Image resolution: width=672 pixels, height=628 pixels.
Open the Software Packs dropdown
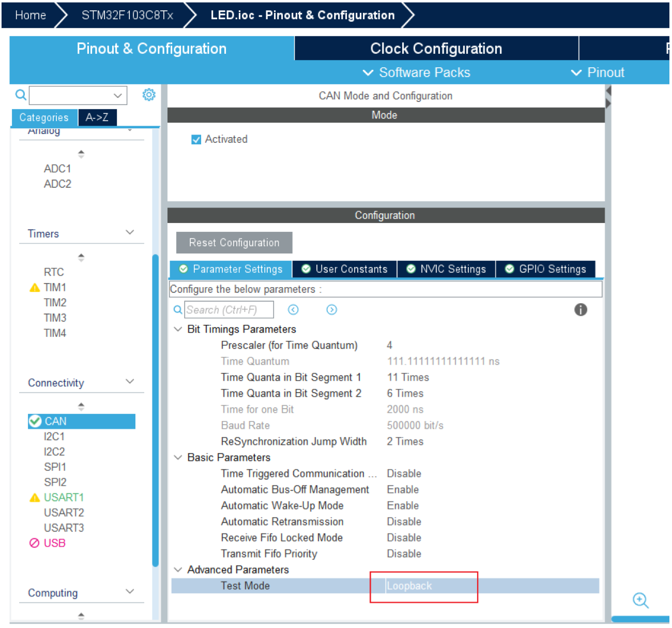[x=417, y=72]
